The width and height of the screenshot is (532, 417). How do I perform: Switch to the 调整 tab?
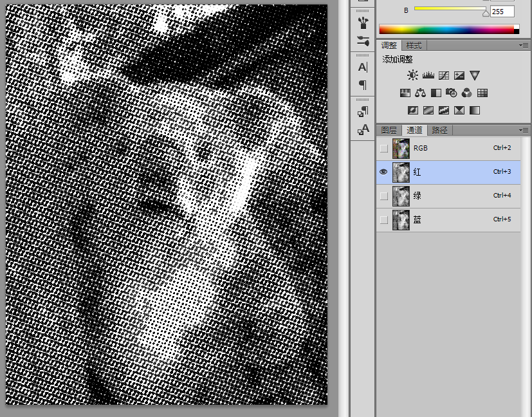[x=389, y=45]
